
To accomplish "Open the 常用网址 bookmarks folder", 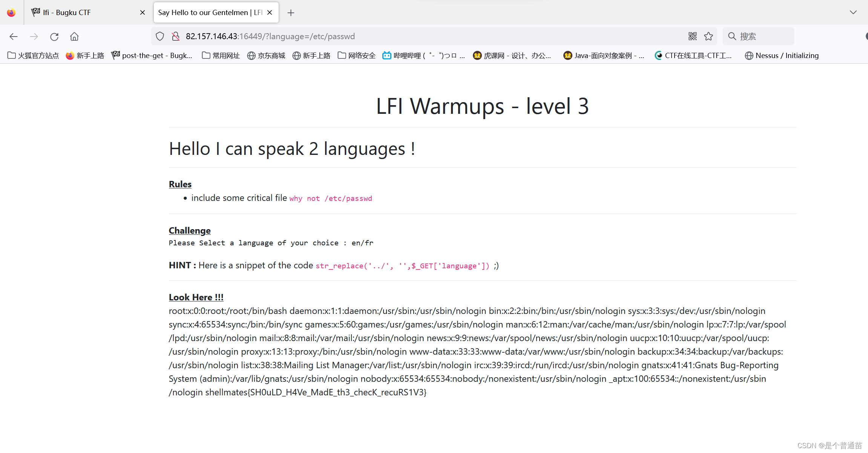I will pyautogui.click(x=221, y=55).
